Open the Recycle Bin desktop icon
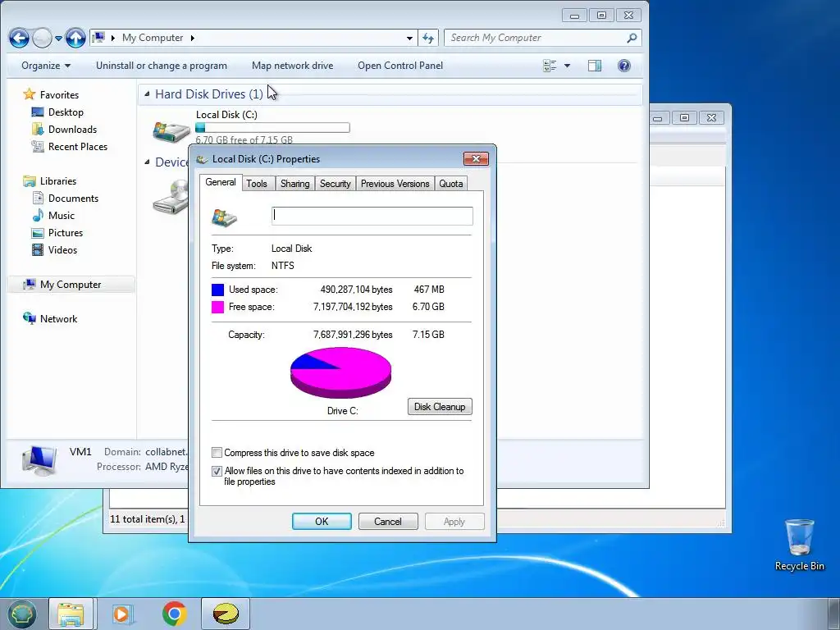Viewport: 840px width, 630px height. (x=799, y=545)
